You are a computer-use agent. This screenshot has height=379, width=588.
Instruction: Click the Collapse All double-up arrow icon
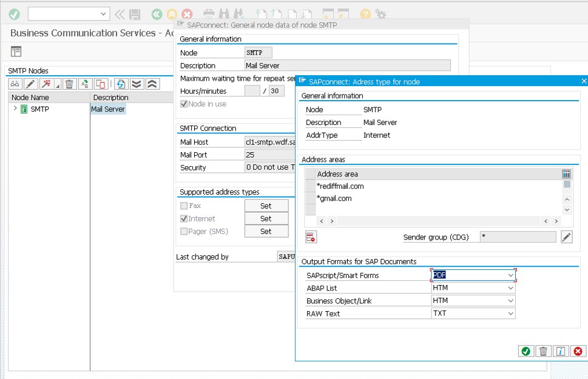coord(152,84)
